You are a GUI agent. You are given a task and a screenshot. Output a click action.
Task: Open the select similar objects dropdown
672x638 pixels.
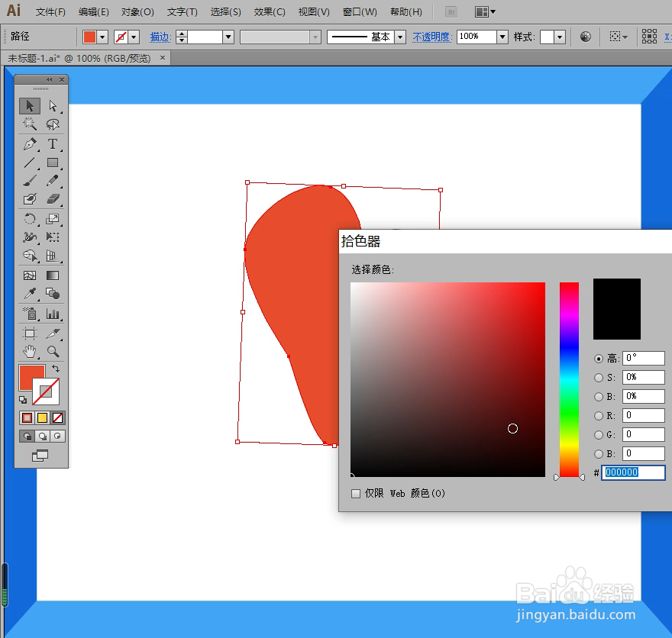tap(619, 37)
